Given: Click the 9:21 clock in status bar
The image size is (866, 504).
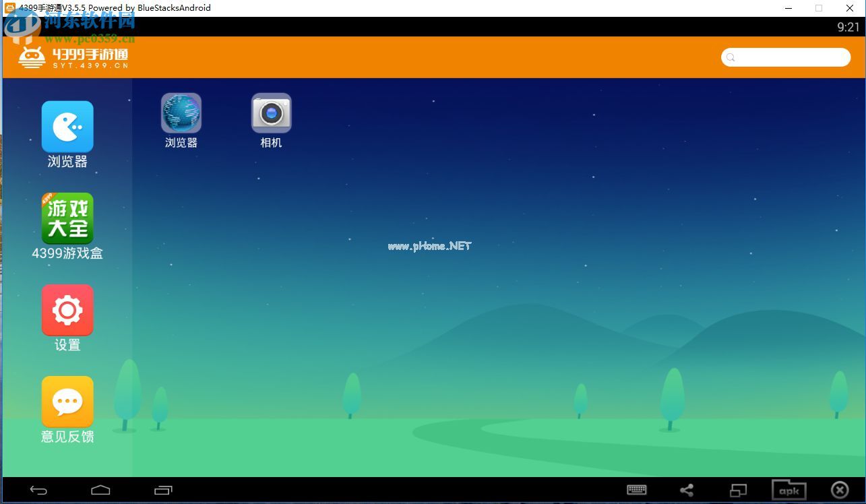Looking at the screenshot, I should click(848, 27).
